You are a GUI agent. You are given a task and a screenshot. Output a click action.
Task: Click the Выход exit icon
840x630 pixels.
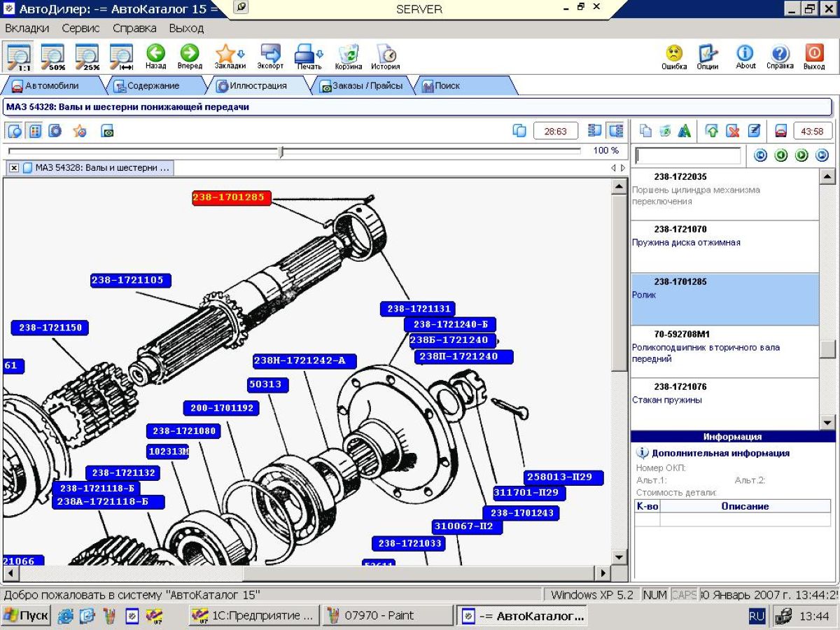pos(814,56)
